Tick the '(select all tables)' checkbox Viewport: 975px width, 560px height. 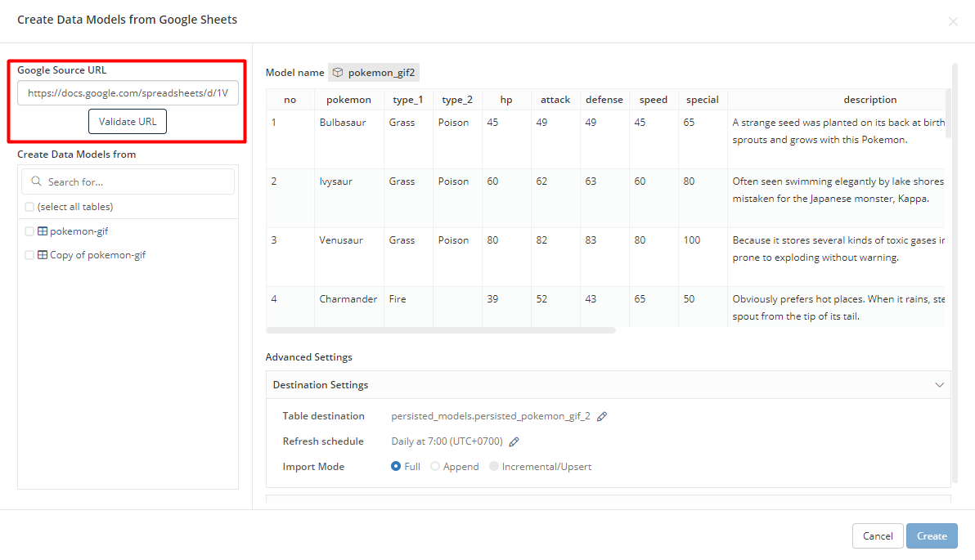[x=29, y=207]
